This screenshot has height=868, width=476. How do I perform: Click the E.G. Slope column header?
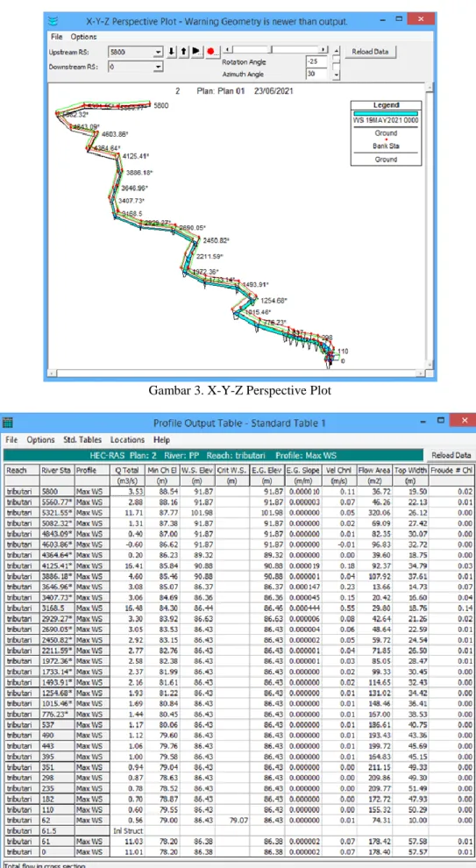tap(302, 470)
